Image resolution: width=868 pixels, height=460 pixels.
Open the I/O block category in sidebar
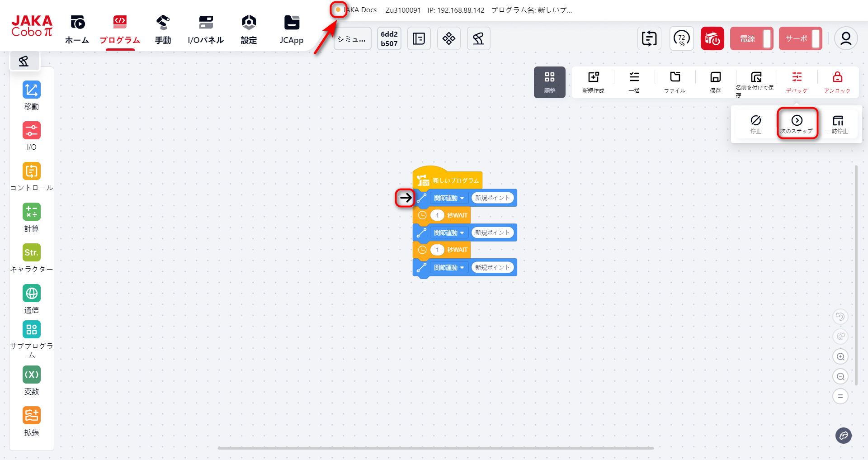point(31,136)
